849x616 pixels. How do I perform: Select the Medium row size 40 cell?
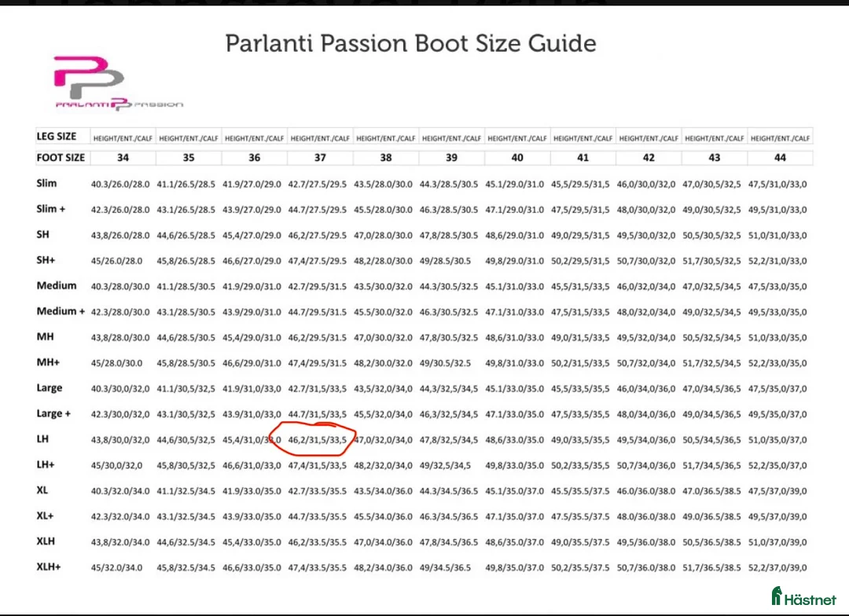tap(516, 286)
